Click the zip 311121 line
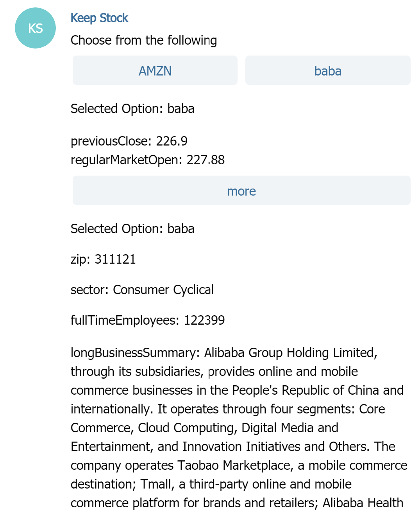The height and width of the screenshot is (521, 420). click(x=103, y=259)
